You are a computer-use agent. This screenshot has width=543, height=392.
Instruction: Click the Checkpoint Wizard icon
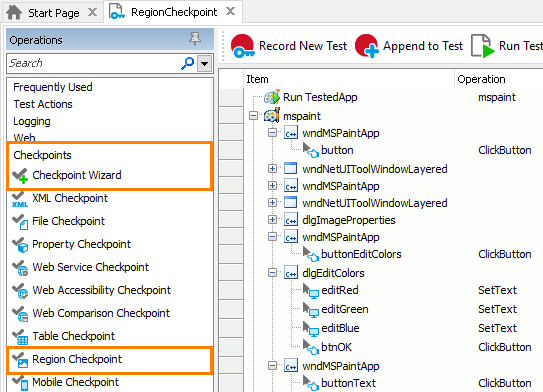20,175
